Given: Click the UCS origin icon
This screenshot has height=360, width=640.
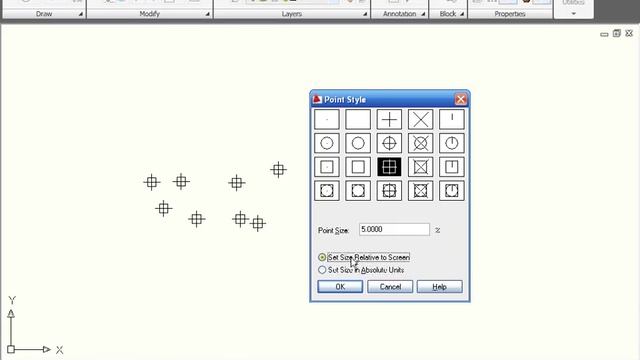Looking at the screenshot, I should 11,349.
